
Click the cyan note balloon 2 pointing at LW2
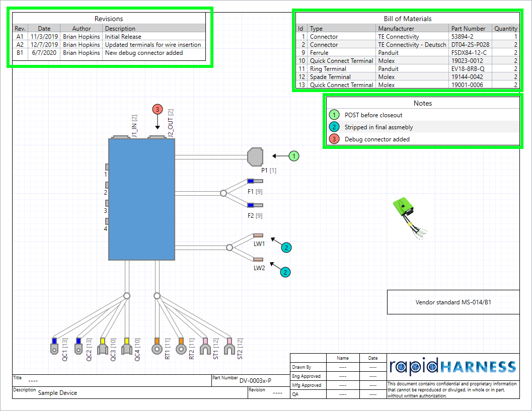point(285,272)
